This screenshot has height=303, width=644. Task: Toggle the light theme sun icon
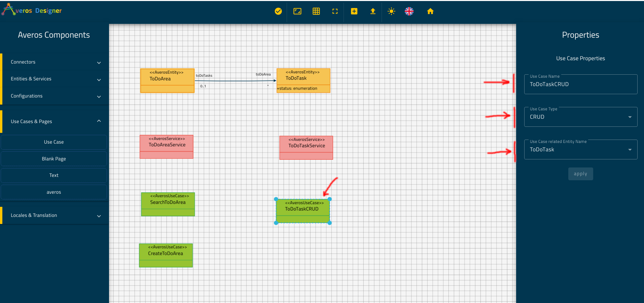point(391,11)
